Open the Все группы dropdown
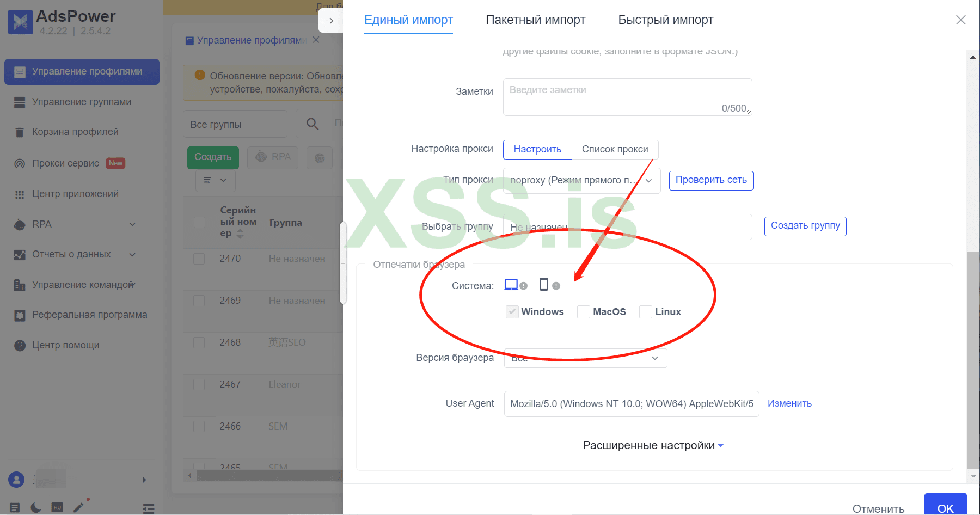Viewport: 980px width, 515px height. point(235,124)
